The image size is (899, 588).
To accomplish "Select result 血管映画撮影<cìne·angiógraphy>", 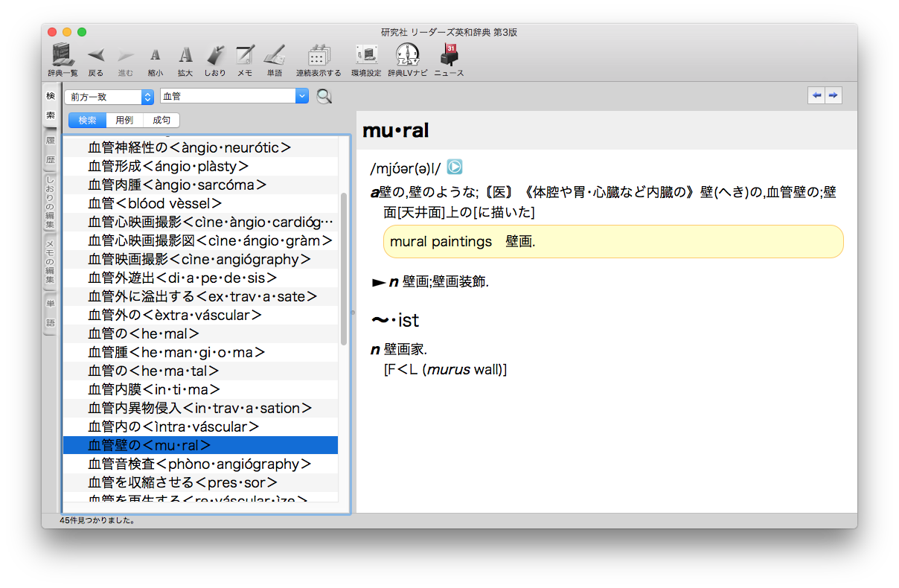I will [200, 259].
